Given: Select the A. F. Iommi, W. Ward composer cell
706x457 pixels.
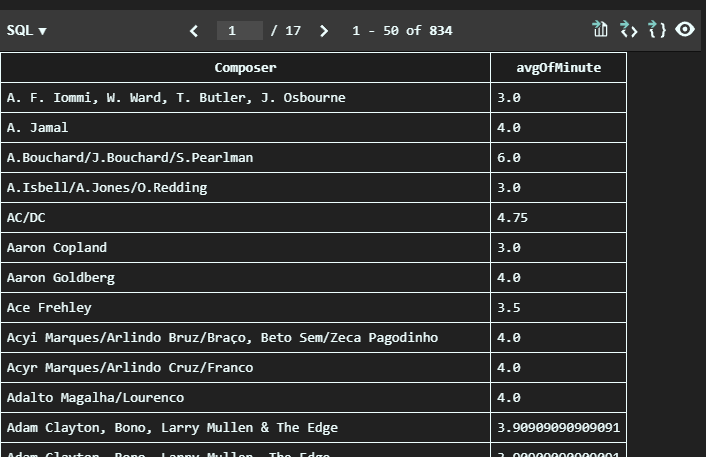Looking at the screenshot, I should 245,98.
